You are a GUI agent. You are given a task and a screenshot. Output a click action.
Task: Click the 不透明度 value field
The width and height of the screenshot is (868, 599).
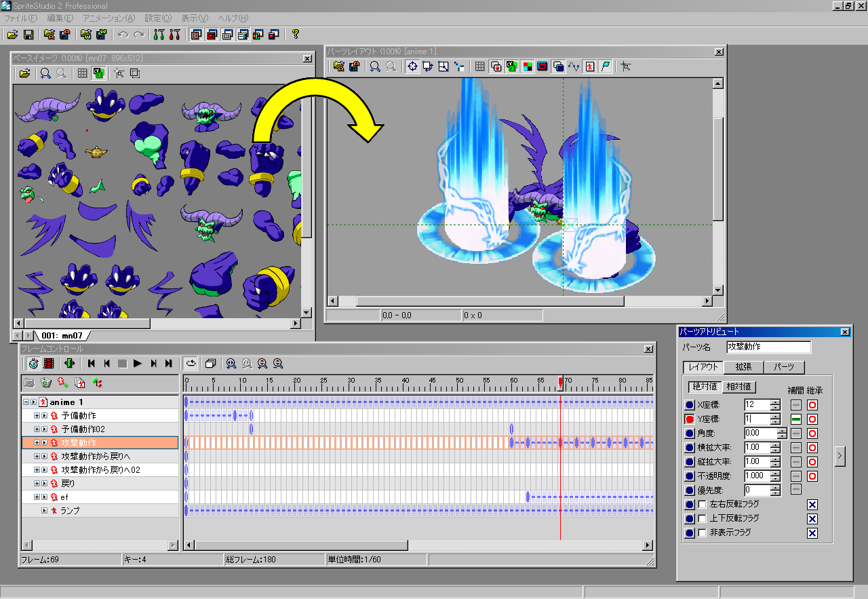757,476
